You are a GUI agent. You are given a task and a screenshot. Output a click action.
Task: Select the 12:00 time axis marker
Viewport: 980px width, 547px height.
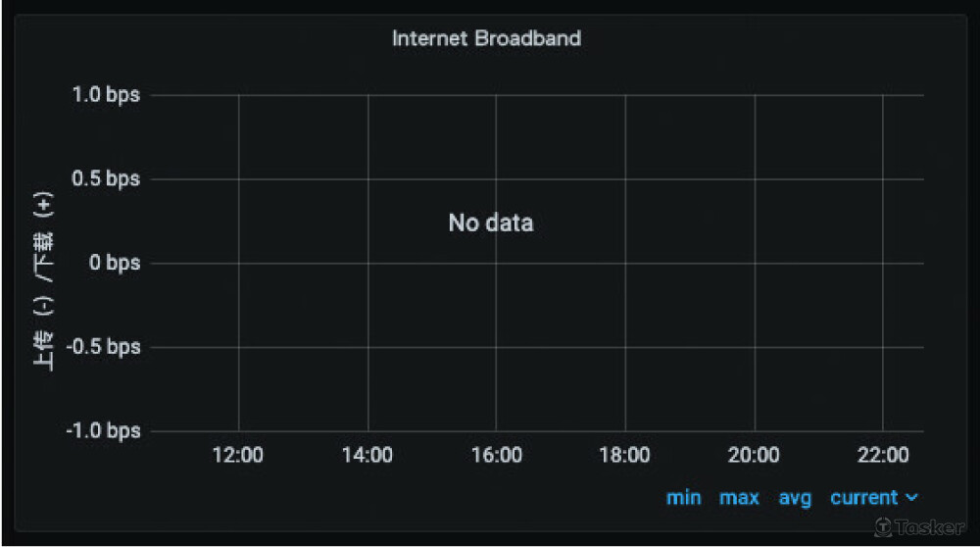coord(238,455)
